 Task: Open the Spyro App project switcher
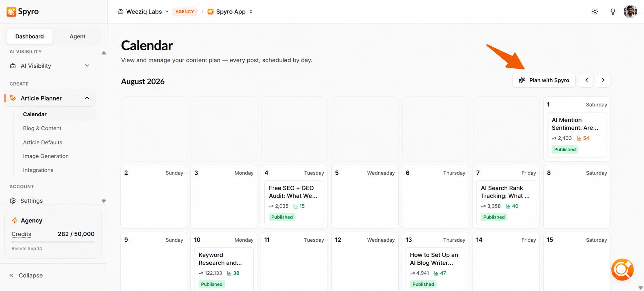[230, 12]
